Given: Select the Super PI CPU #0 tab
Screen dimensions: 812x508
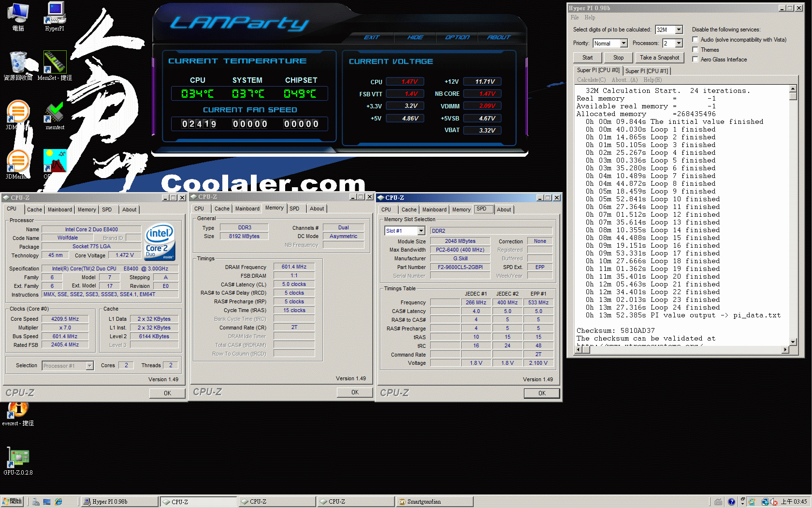Looking at the screenshot, I should coord(598,70).
